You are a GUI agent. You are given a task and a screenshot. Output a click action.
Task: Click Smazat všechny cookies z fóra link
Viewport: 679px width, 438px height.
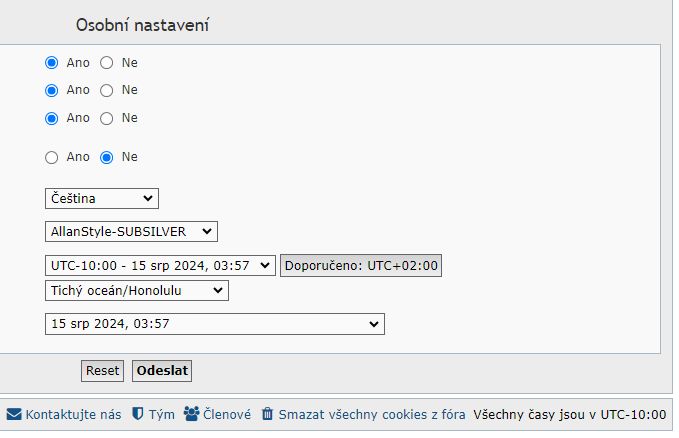coord(372,414)
